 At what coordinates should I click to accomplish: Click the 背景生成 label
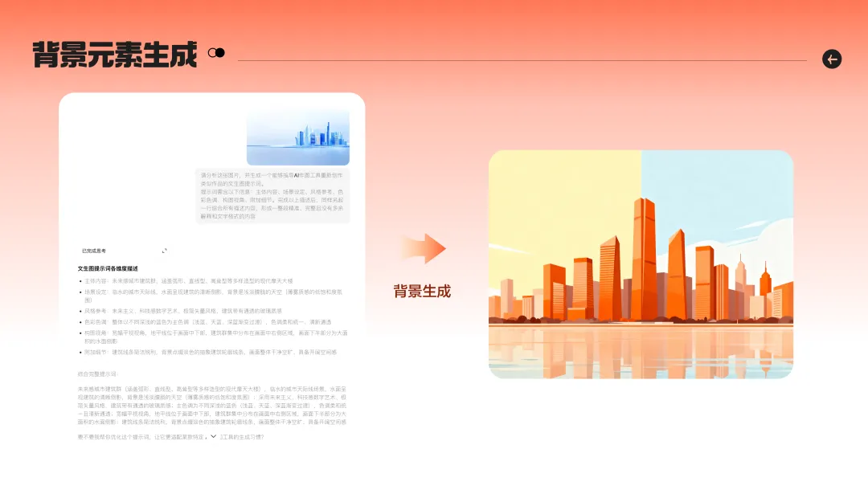[424, 291]
